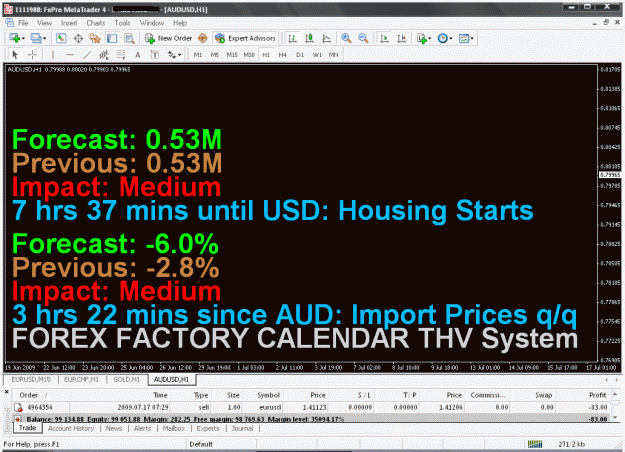The image size is (625, 452).
Task: Open the Strategy Tester icon
Action: point(129,38)
